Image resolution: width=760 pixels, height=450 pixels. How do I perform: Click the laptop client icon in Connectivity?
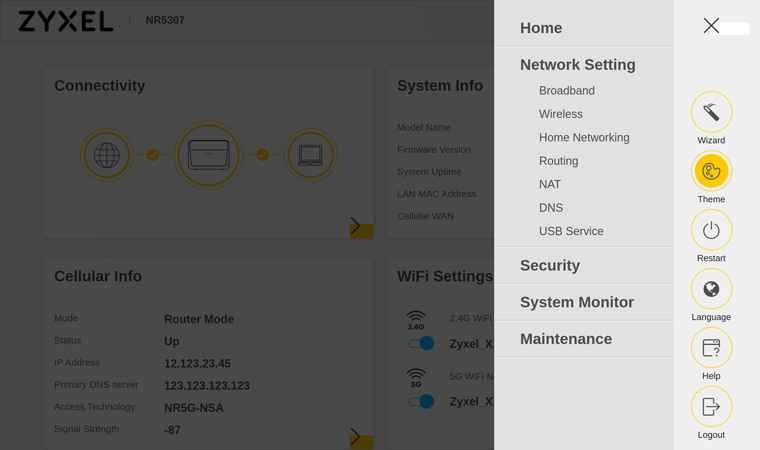(310, 155)
